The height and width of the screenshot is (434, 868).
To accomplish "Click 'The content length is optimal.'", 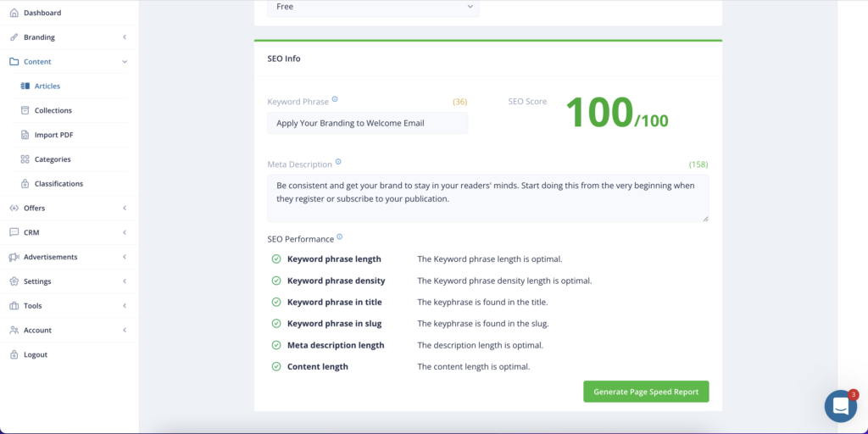I will pyautogui.click(x=474, y=366).
